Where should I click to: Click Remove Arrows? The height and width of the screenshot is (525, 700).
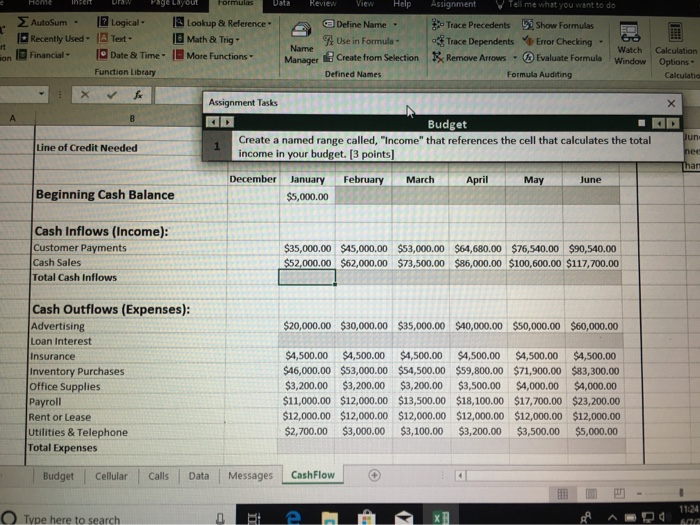[x=470, y=58]
